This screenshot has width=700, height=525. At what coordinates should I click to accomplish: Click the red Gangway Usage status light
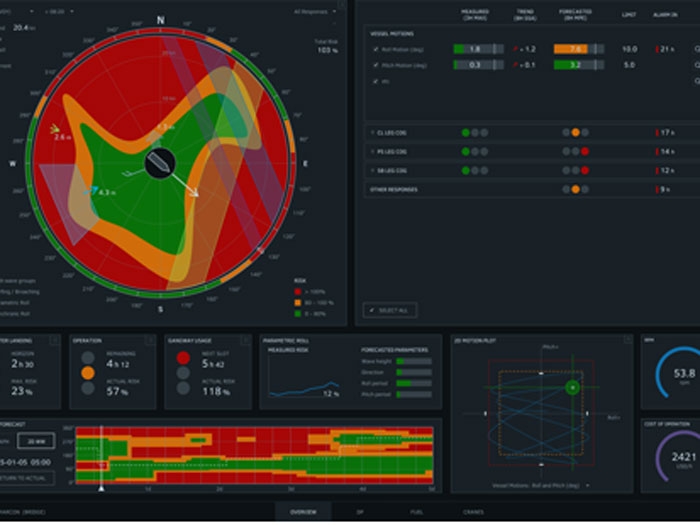tap(183, 358)
